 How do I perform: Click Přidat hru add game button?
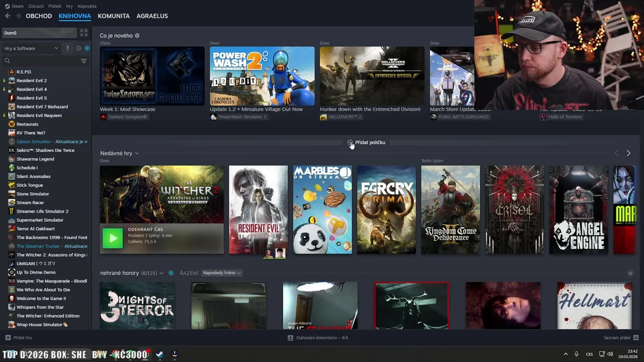(x=19, y=338)
